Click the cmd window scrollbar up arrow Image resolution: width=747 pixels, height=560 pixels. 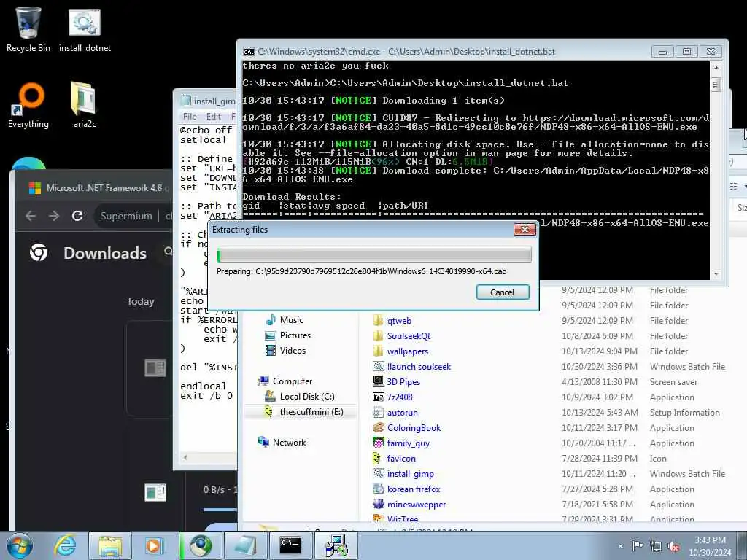pyautogui.click(x=716, y=68)
